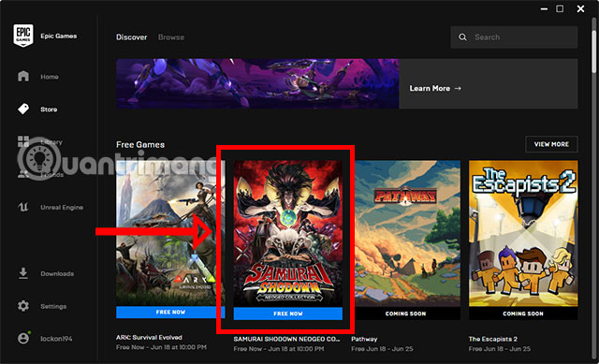Click the purple featured banner image
Screen dimensions: 599x364
tap(257, 83)
